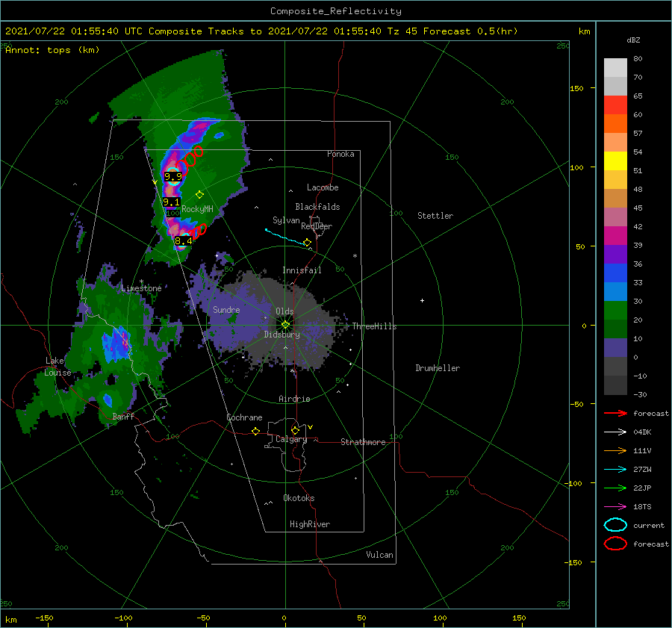Click the cyan 27ZW arrow legend icon
The height and width of the screenshot is (628, 672).
(615, 470)
